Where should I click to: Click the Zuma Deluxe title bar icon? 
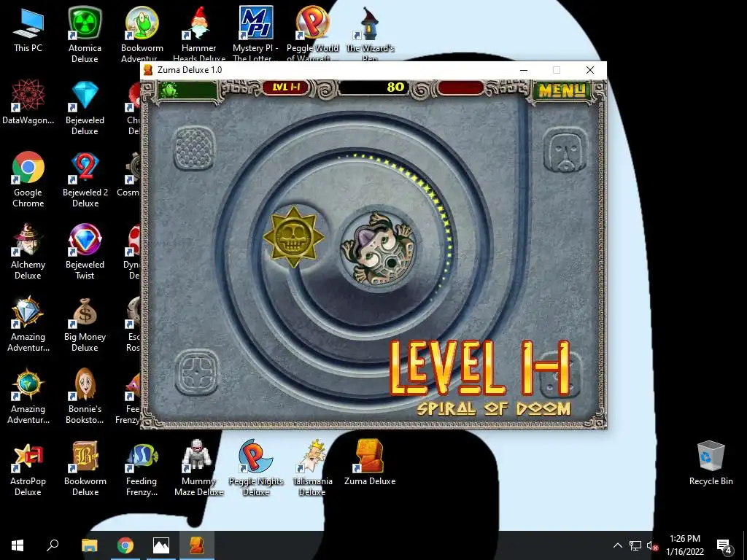pos(148,70)
